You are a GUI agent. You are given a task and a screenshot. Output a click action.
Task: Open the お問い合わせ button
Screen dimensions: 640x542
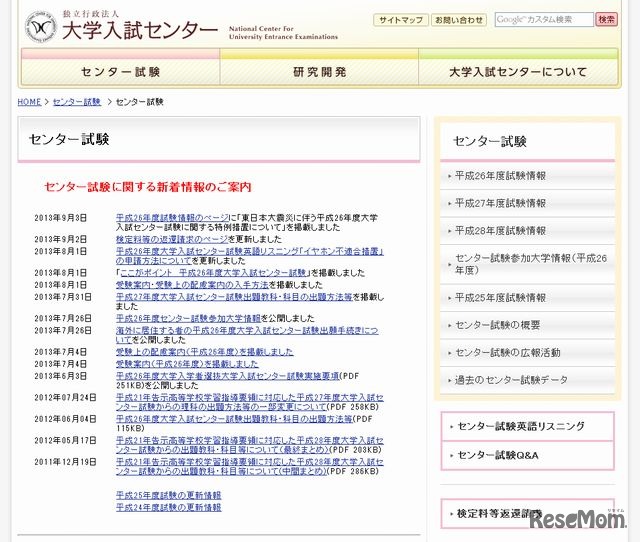coord(459,20)
